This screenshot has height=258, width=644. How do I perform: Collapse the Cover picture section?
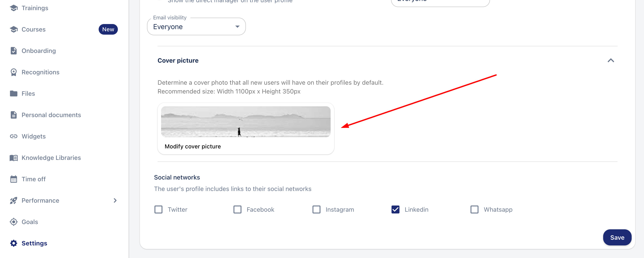[x=610, y=60]
